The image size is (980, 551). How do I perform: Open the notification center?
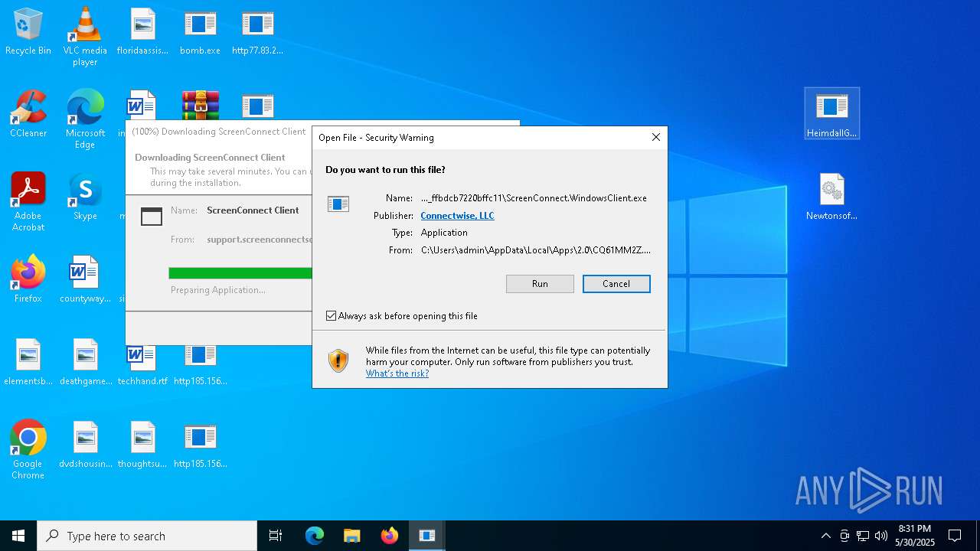click(955, 536)
